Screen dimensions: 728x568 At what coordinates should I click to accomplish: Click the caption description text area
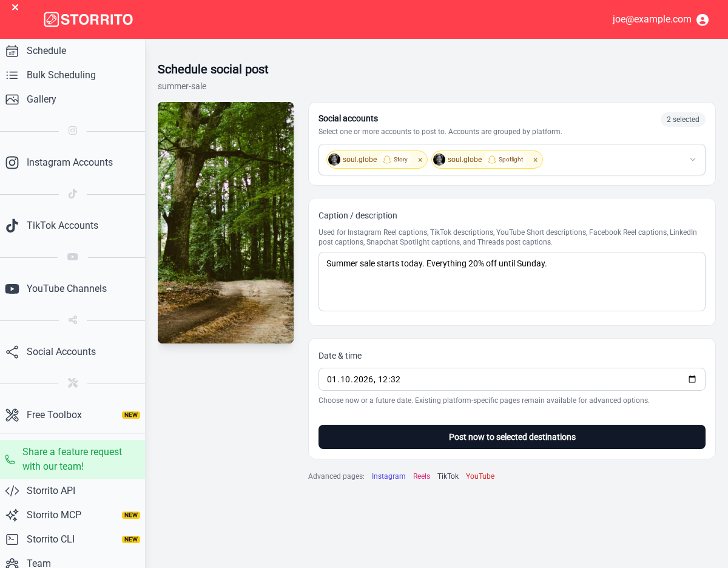(512, 282)
